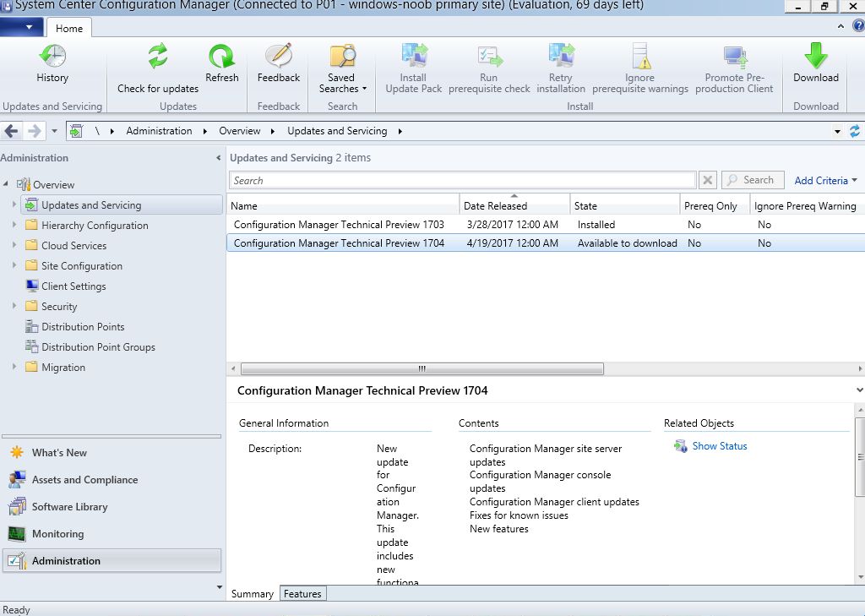Click the Retry installation icon

[561, 56]
